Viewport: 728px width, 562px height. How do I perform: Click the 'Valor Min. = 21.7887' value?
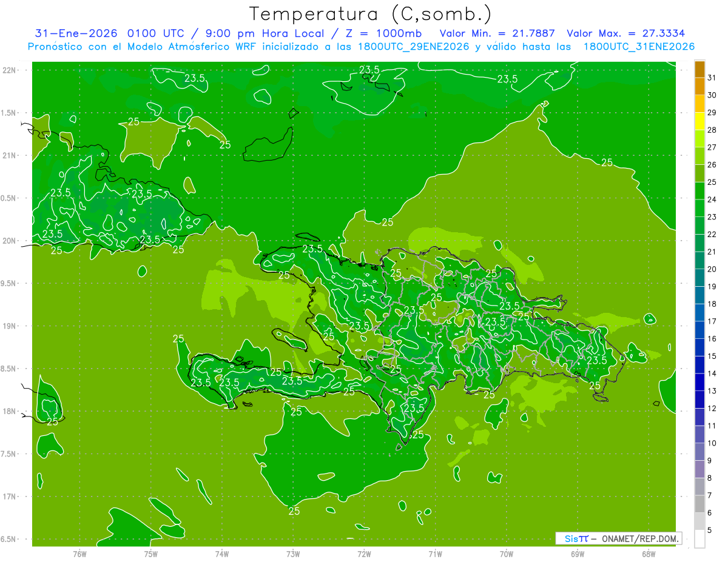[x=497, y=33]
